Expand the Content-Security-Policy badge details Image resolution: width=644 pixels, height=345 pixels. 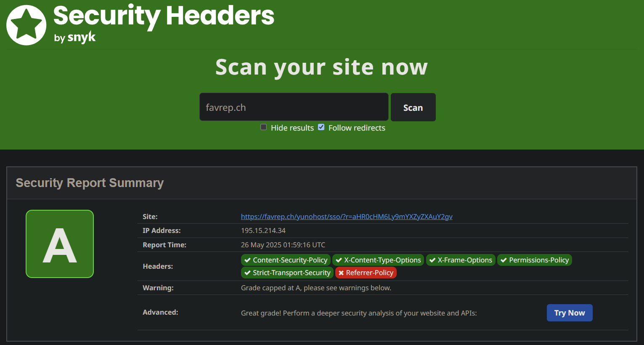(285, 260)
